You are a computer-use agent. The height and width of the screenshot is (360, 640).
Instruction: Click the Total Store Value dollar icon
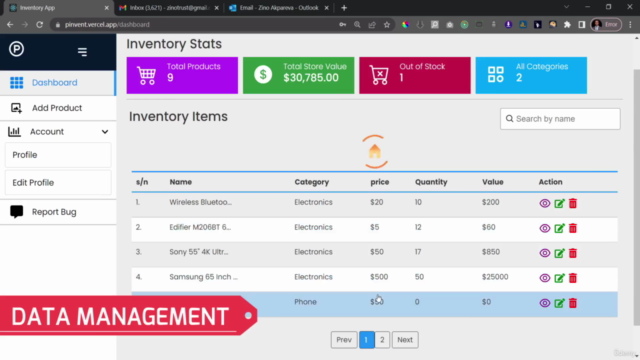tap(263, 75)
